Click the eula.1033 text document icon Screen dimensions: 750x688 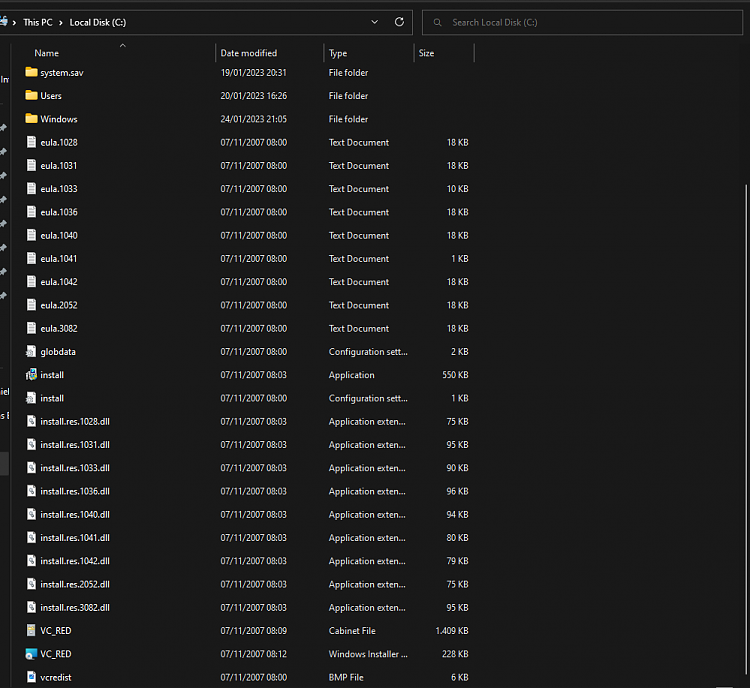click(x=31, y=189)
